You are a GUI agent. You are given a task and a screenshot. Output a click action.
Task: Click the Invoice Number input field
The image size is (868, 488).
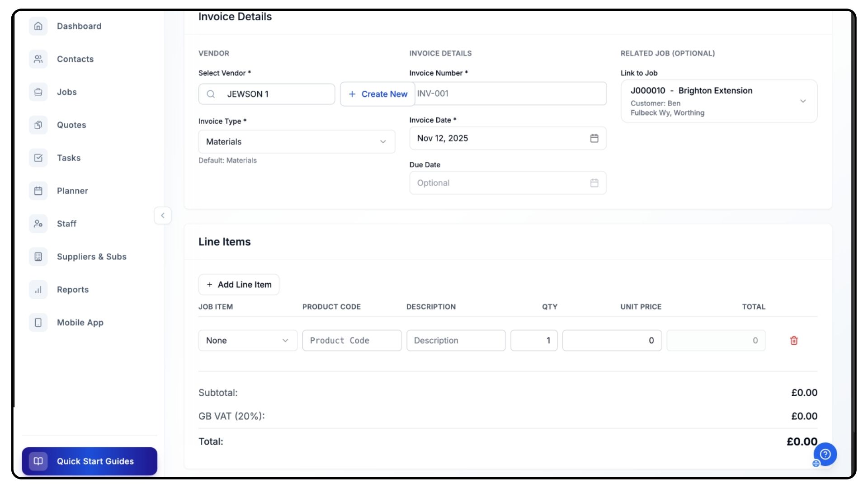(509, 94)
